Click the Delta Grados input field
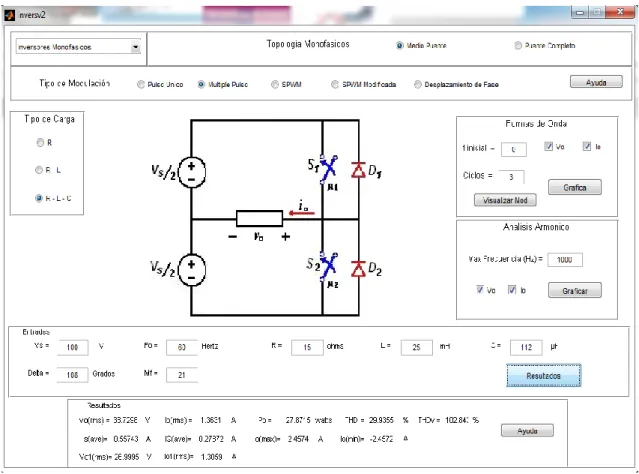The height and width of the screenshot is (474, 639). click(72, 375)
